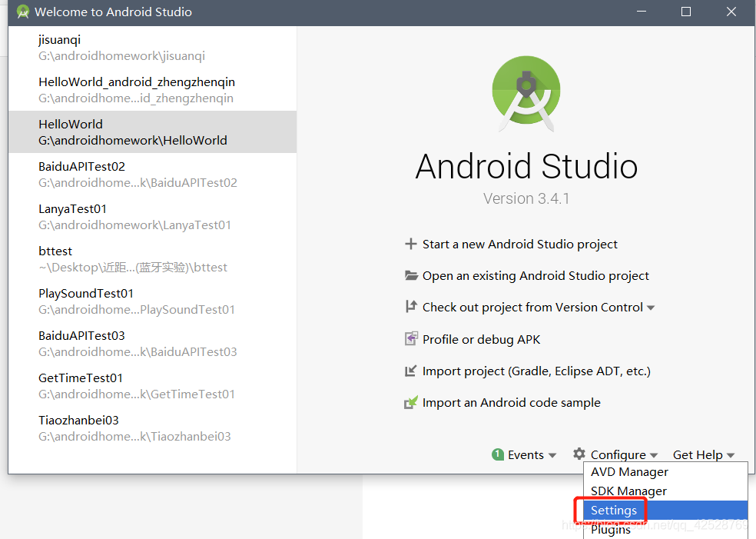Choose Plugins in the Configure menu
756x539 pixels.
point(665,529)
